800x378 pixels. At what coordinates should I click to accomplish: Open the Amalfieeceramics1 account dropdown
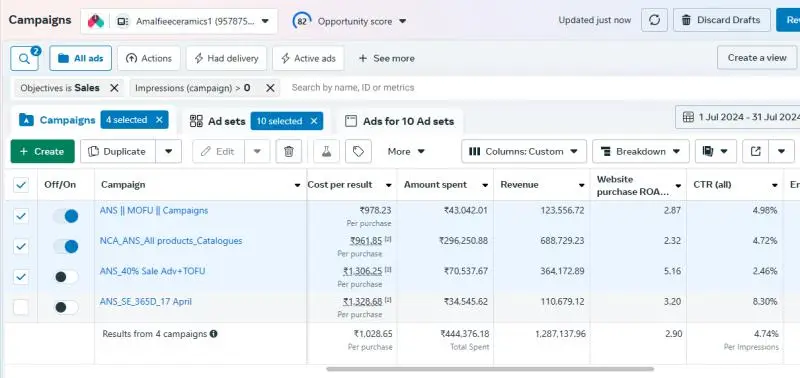179,21
